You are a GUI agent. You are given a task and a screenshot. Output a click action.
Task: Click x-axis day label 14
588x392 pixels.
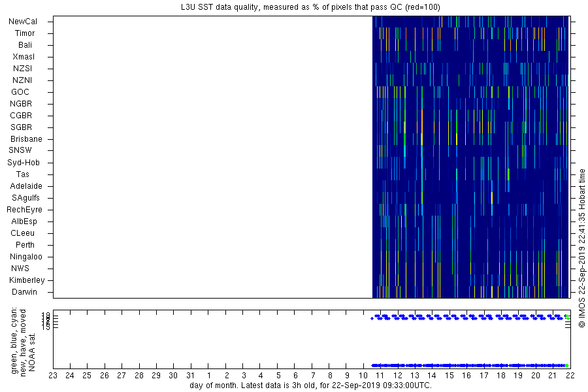tap(432, 376)
